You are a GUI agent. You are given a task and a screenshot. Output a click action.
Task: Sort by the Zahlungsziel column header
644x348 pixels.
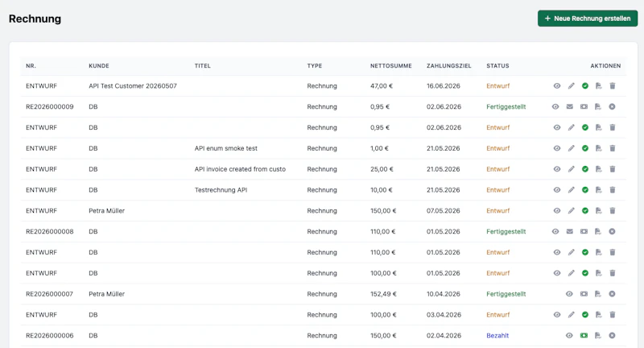[449, 66]
